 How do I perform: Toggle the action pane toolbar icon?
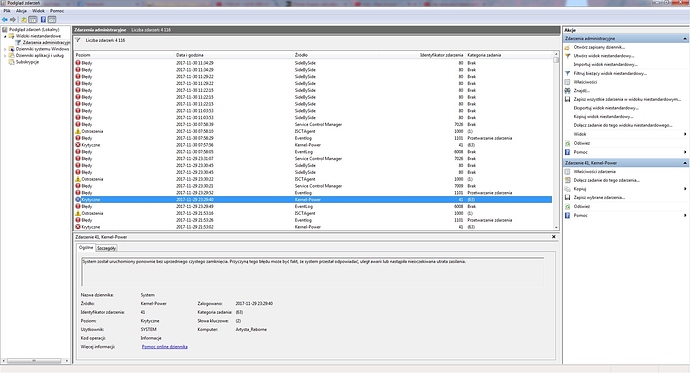click(x=52, y=20)
